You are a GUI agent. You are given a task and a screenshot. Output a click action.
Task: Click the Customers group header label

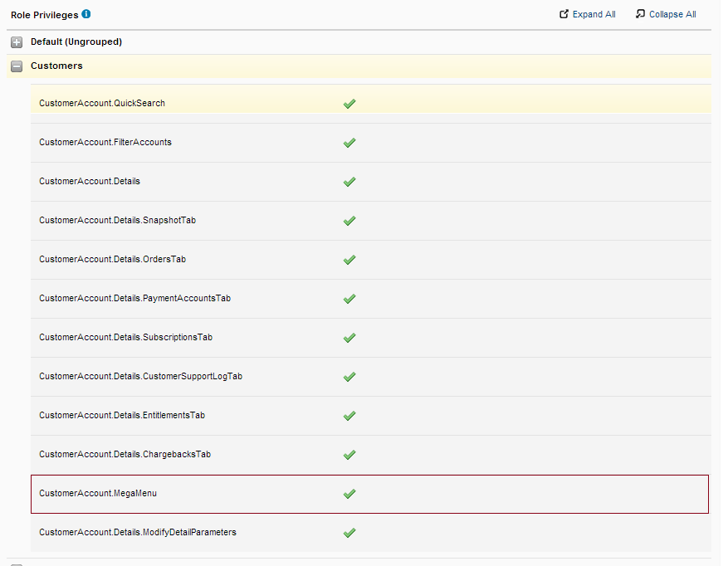[56, 66]
